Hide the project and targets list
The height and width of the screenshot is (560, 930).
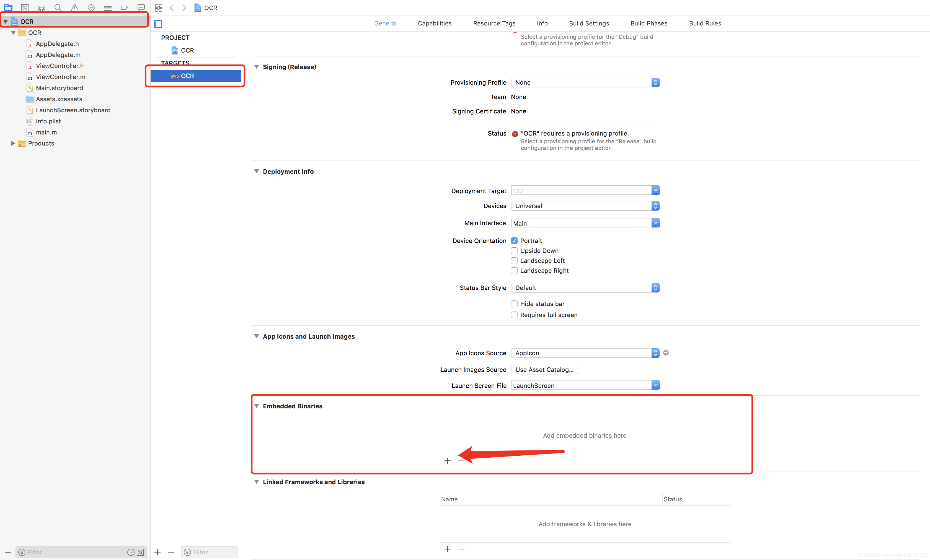pos(158,24)
